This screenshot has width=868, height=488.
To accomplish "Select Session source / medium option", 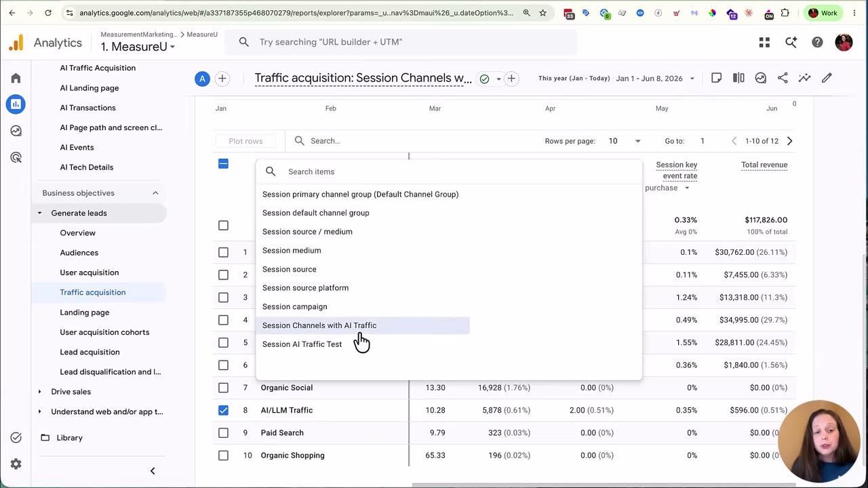I will tap(307, 232).
